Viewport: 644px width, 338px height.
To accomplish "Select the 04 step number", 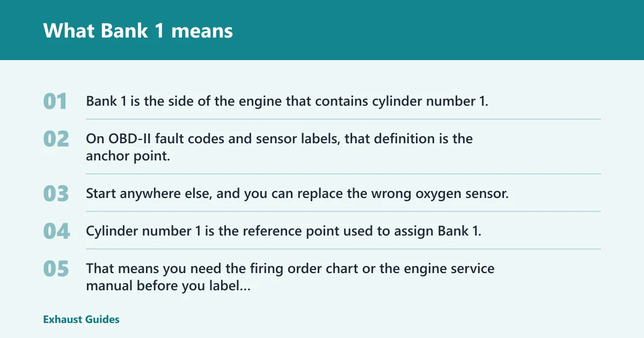I will point(56,231).
